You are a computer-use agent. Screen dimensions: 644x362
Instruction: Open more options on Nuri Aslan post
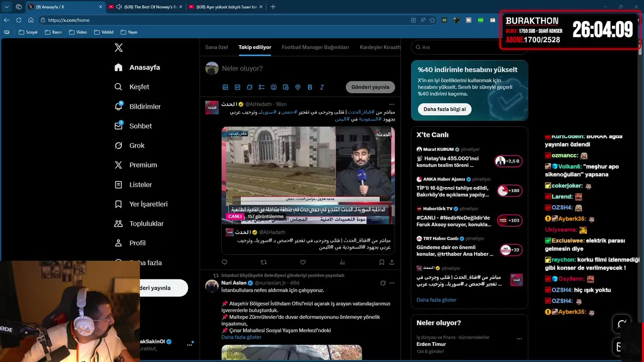tap(392, 283)
